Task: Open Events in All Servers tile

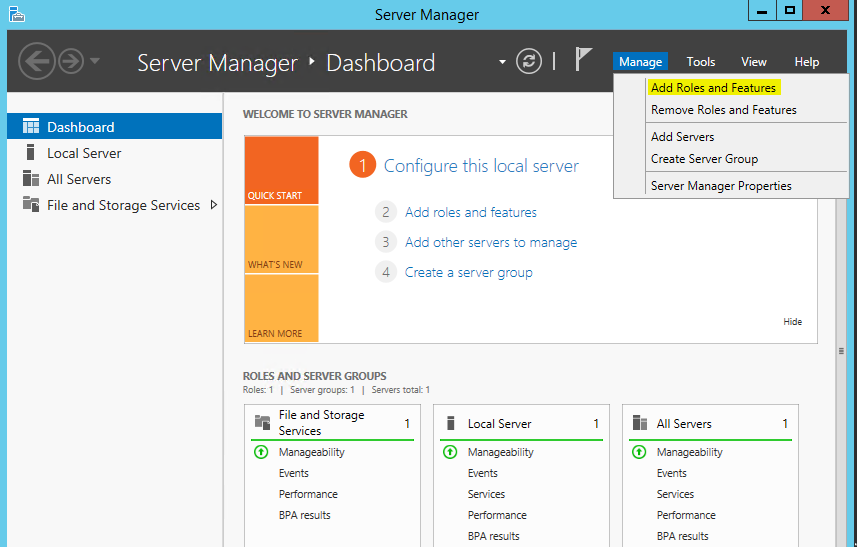Action: click(x=672, y=473)
